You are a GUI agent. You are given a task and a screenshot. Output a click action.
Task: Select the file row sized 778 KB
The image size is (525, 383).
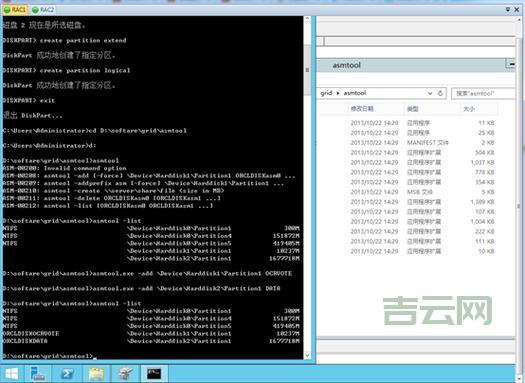pyautogui.click(x=408, y=172)
